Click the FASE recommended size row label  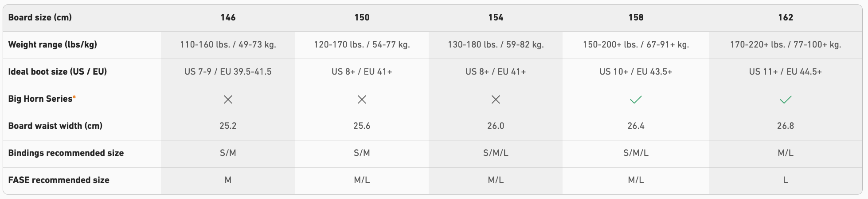point(59,180)
